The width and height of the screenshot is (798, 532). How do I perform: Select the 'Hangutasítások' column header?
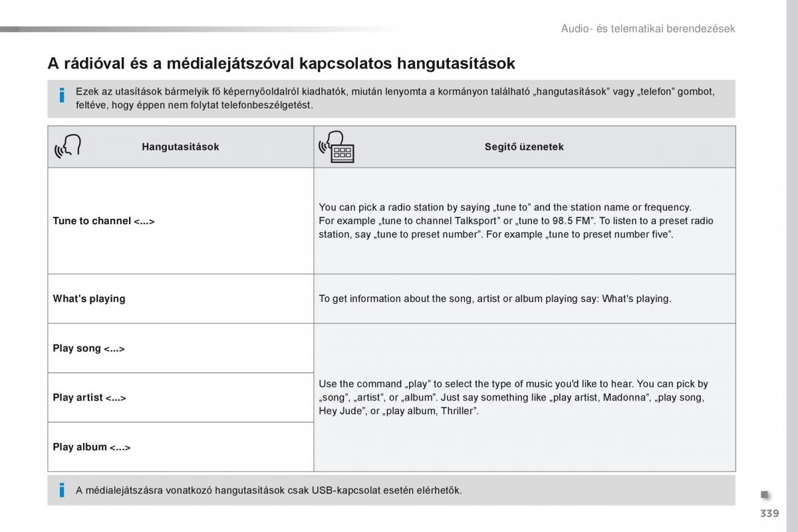(180, 147)
